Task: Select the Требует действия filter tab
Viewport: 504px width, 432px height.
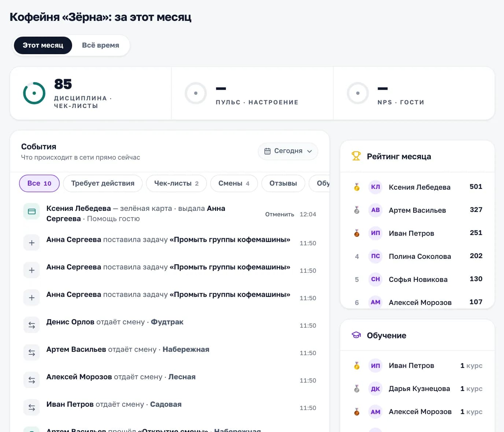Action: click(x=103, y=183)
